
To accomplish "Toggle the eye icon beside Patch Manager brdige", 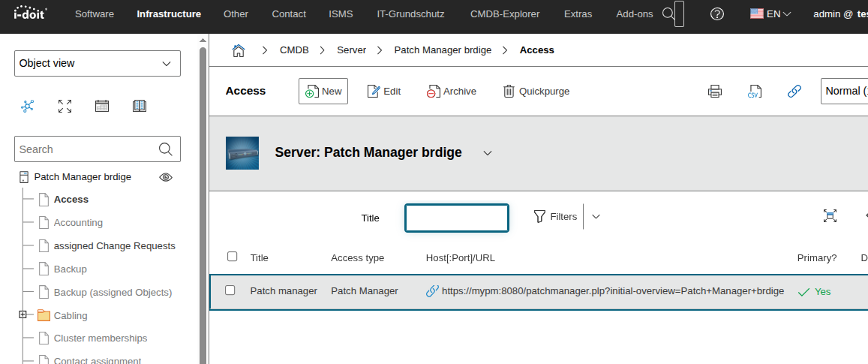I will pos(166,177).
